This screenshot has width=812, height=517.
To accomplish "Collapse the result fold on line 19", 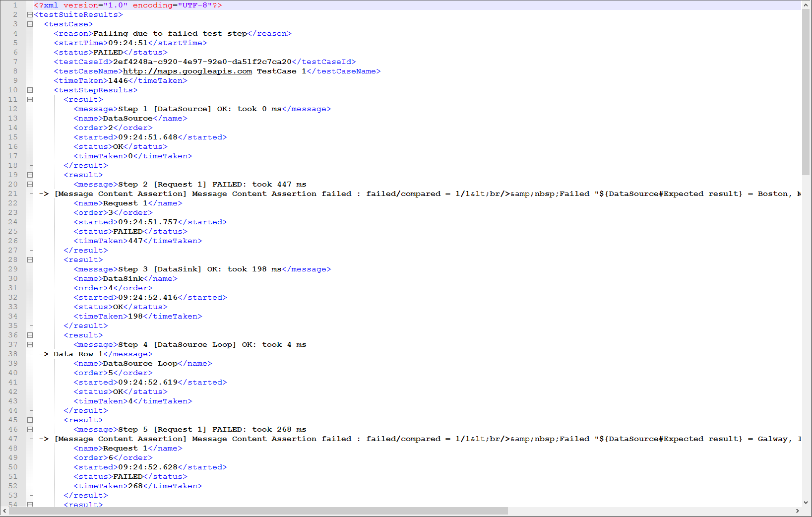I will (x=30, y=175).
